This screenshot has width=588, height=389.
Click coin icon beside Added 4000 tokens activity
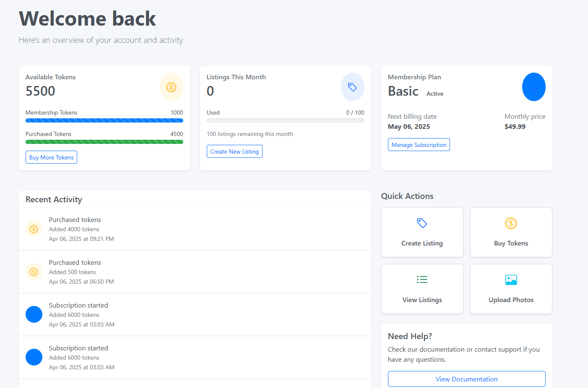click(x=34, y=229)
